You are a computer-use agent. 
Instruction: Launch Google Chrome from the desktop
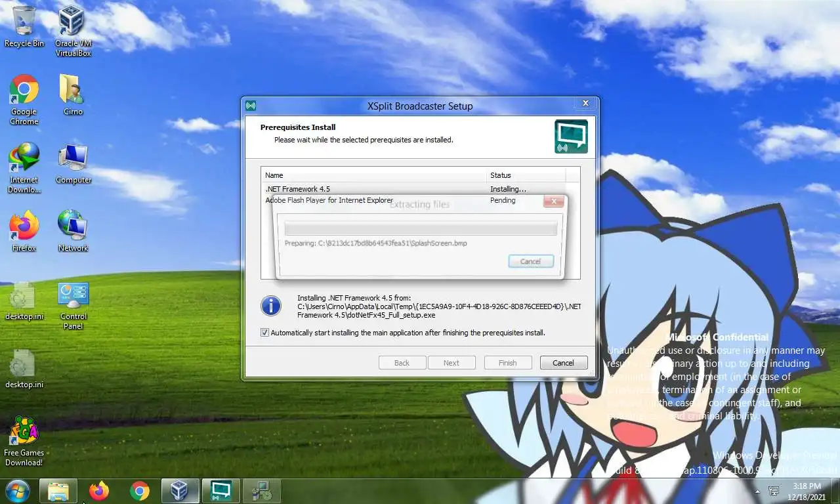pyautogui.click(x=24, y=99)
